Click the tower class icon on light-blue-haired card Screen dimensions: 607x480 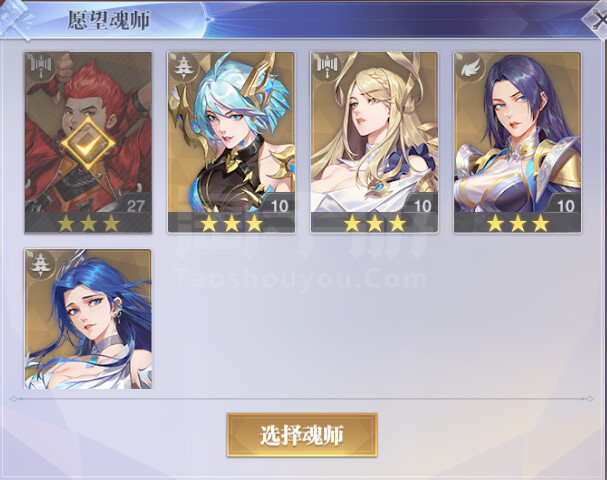[x=183, y=67]
